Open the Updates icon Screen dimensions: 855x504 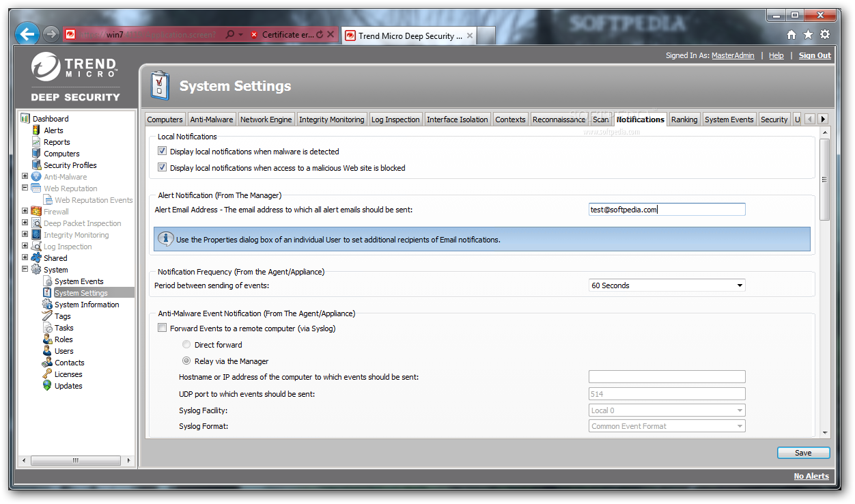point(47,386)
